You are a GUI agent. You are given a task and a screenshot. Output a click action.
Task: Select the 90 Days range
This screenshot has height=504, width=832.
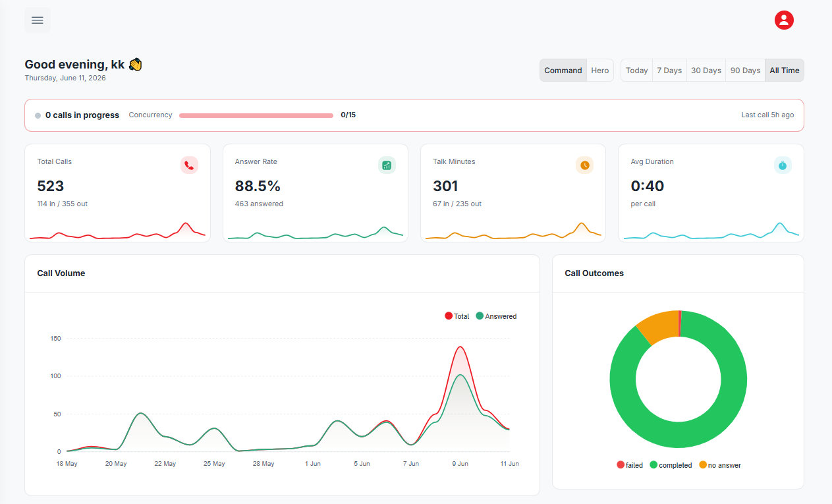pyautogui.click(x=746, y=70)
